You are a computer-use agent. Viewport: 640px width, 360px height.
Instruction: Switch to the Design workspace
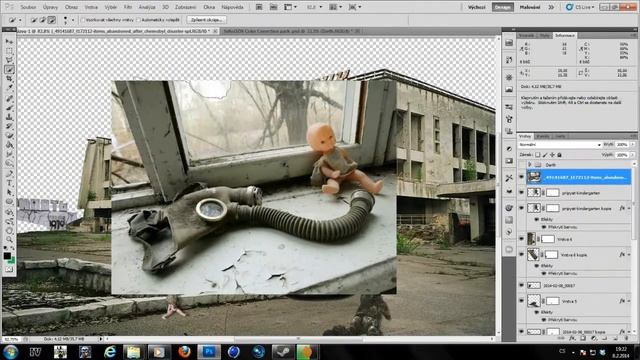(502, 7)
